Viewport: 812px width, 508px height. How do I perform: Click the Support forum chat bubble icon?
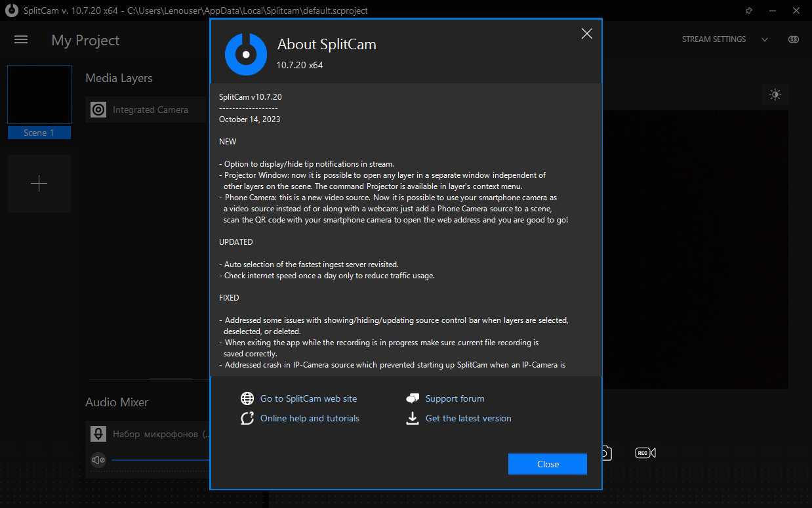(x=413, y=398)
